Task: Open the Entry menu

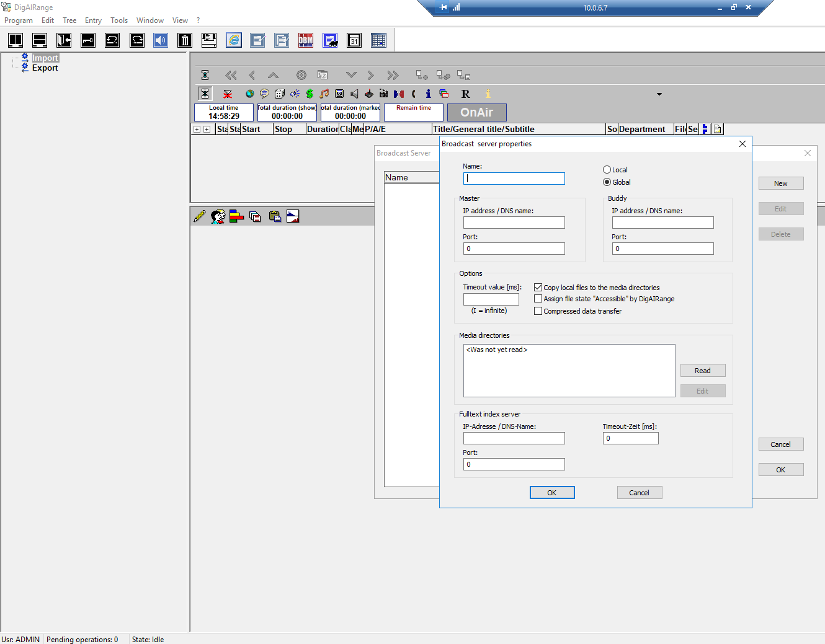Action: pyautogui.click(x=93, y=20)
